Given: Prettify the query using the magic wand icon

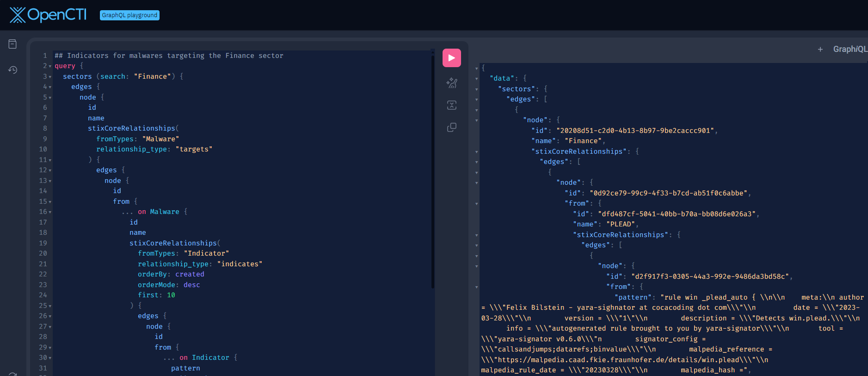Looking at the screenshot, I should tap(451, 83).
